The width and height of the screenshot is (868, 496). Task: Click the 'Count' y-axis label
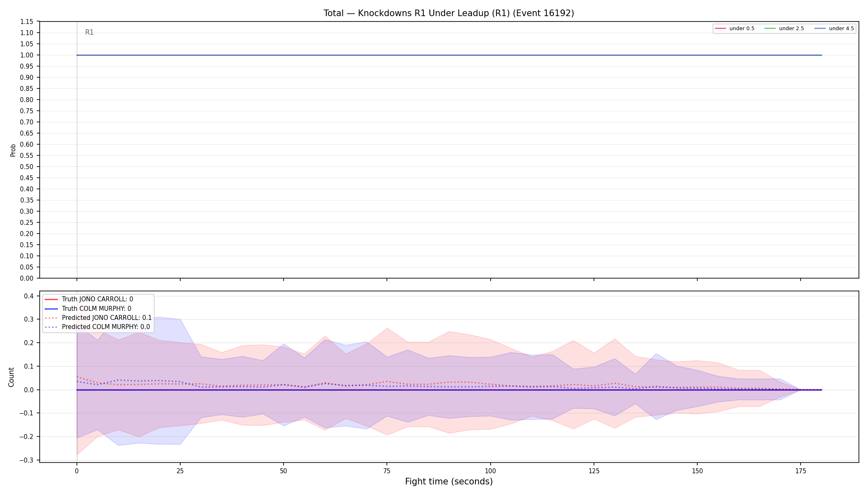[x=11, y=377]
